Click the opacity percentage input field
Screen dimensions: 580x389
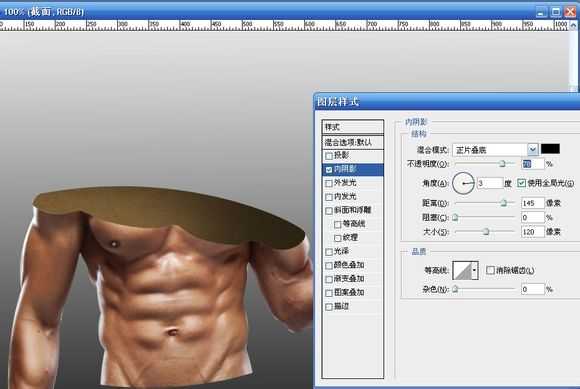click(x=533, y=164)
